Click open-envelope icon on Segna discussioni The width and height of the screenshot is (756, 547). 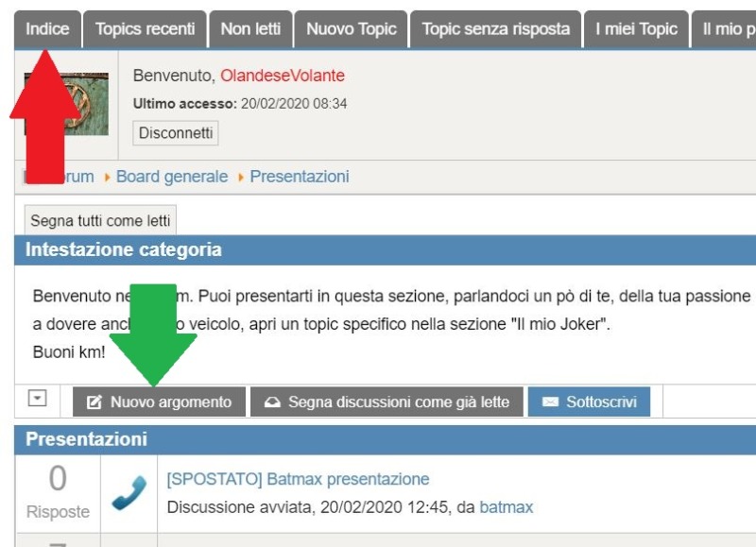click(x=272, y=402)
